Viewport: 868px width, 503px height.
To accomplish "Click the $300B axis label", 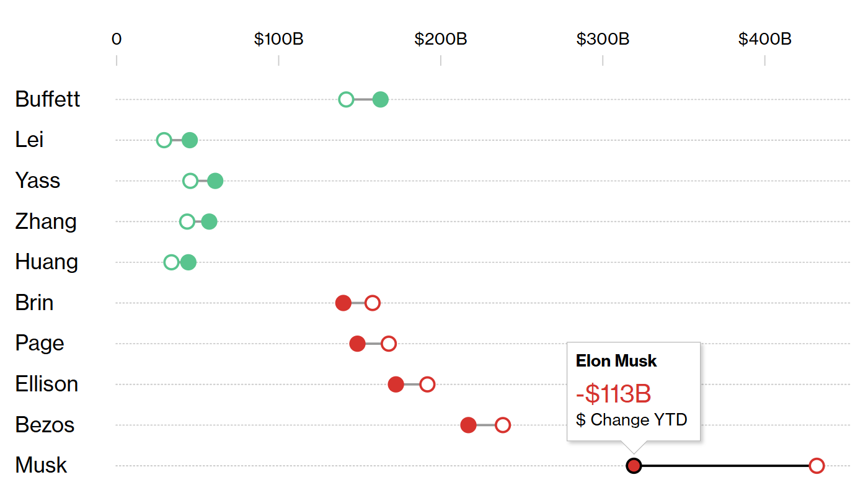I will (603, 39).
